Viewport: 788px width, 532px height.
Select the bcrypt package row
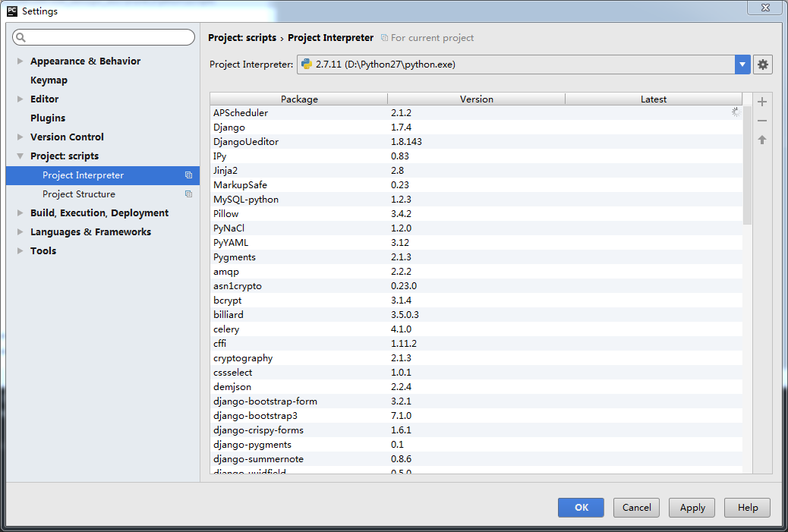476,301
